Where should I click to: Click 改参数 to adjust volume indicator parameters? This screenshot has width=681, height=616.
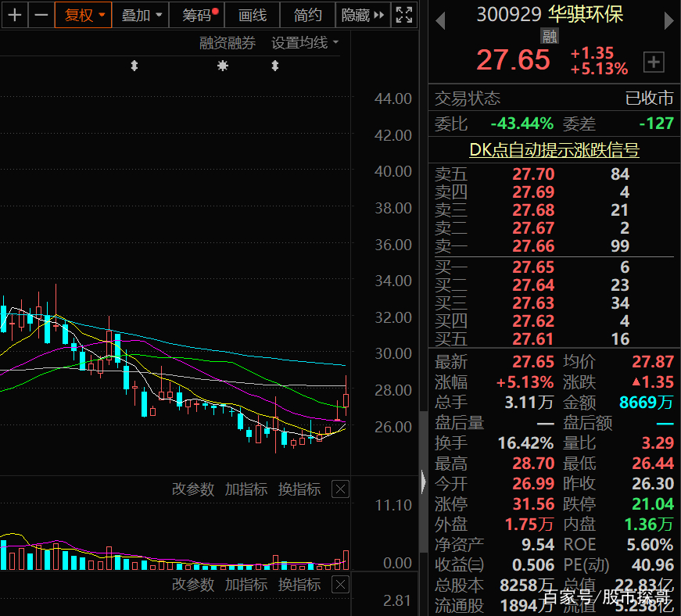tap(193, 489)
